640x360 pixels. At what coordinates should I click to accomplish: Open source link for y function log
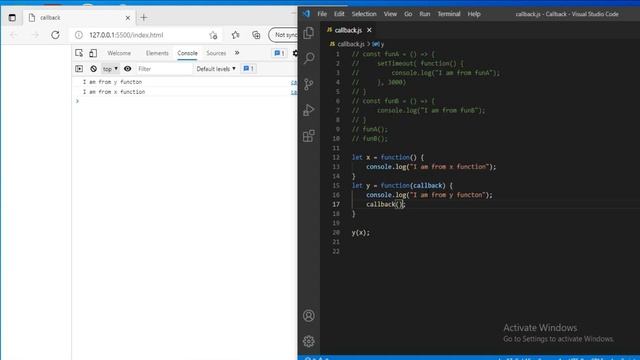click(294, 82)
